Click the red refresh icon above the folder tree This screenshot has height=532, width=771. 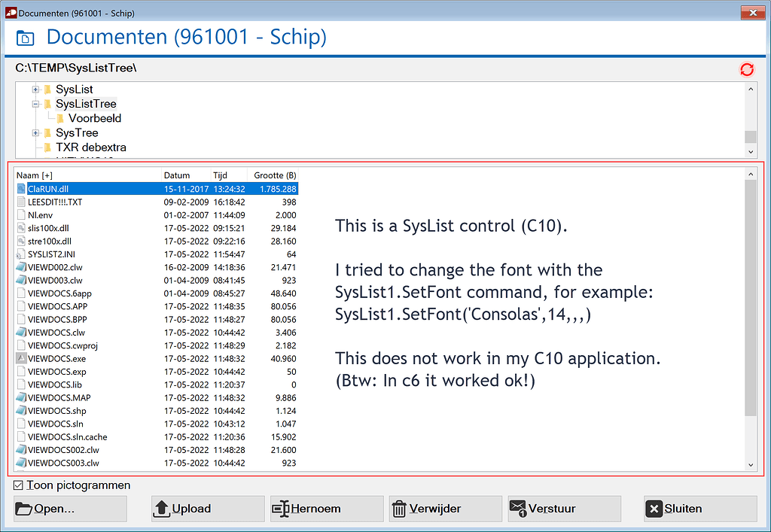point(746,69)
